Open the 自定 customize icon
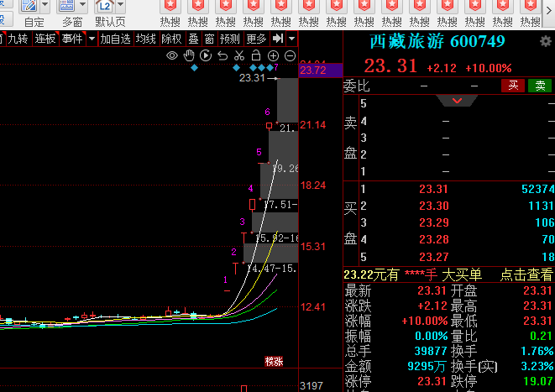Image resolution: width=555 pixels, height=392 pixels. [29, 6]
